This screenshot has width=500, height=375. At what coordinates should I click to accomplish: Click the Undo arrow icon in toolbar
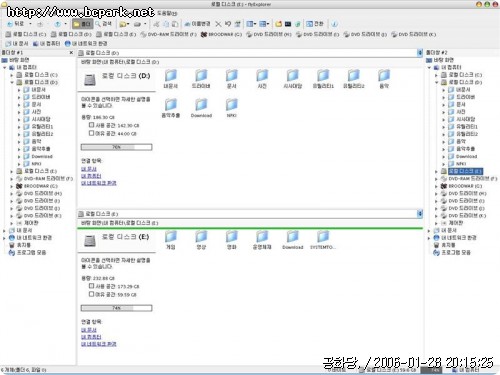[228, 24]
